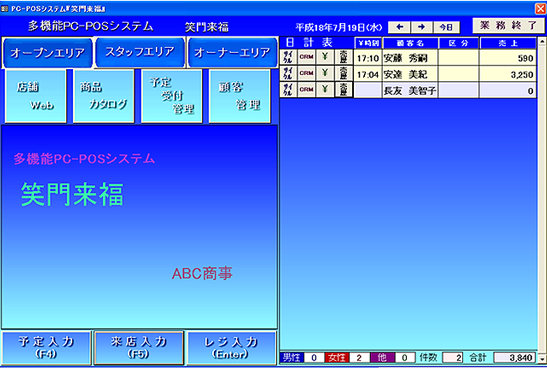Go to next day with right arrow
547x368 pixels.
(422, 27)
